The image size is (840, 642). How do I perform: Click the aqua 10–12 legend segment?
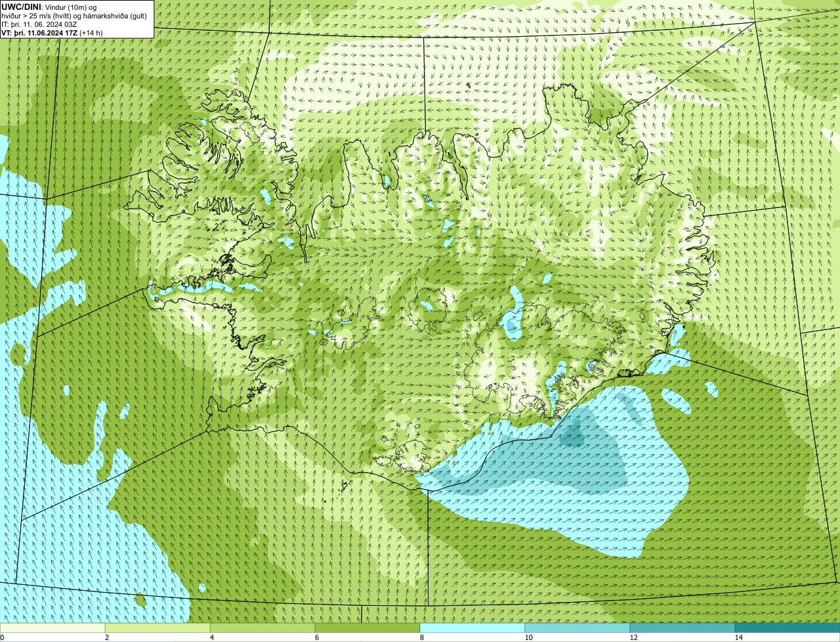[577, 628]
